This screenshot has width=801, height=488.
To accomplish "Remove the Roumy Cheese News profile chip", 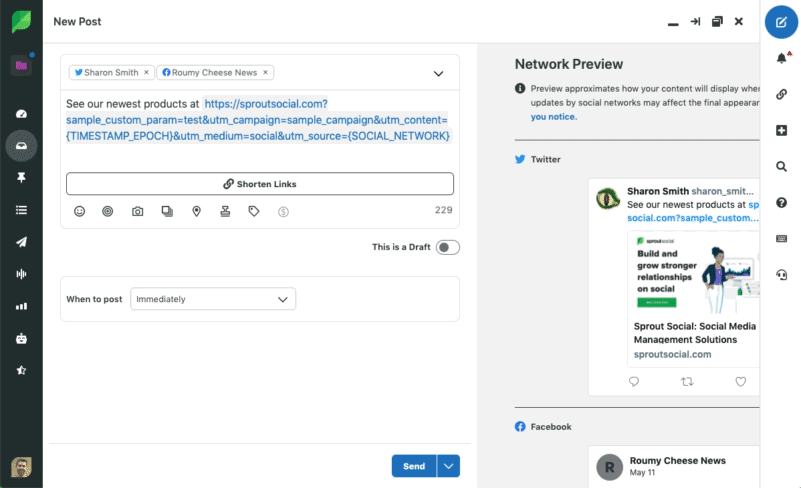I will (265, 73).
